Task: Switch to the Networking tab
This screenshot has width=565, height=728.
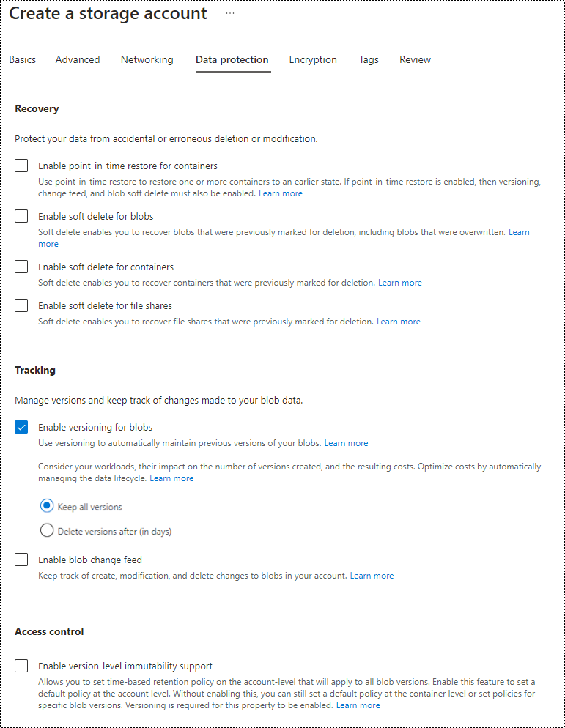Action: click(x=147, y=59)
